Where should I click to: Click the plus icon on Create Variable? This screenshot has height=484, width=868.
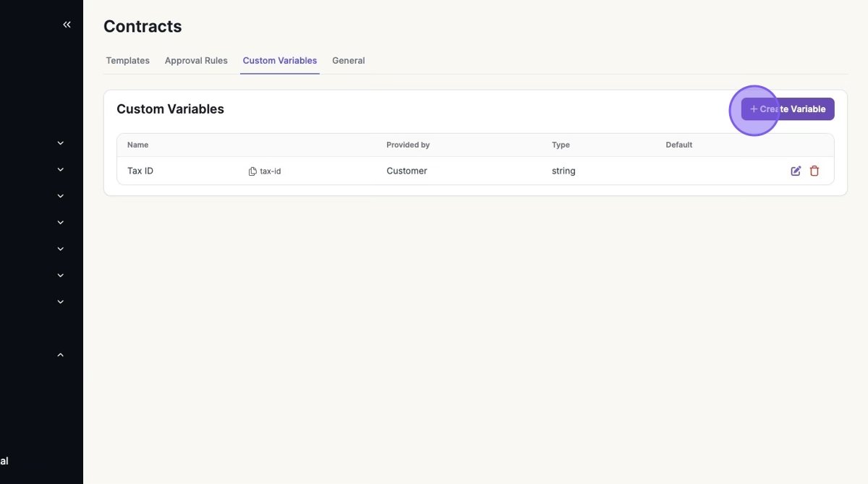(x=754, y=109)
